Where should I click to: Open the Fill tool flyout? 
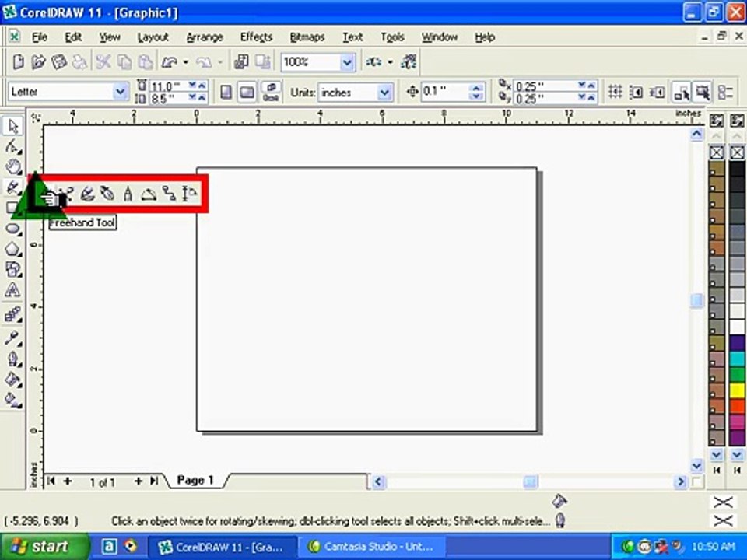(13, 379)
